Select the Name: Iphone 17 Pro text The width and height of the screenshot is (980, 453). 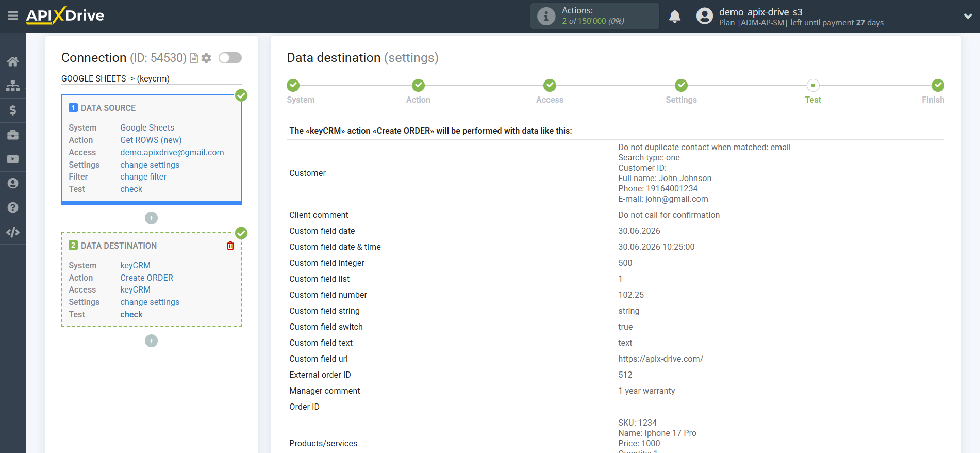657,433
